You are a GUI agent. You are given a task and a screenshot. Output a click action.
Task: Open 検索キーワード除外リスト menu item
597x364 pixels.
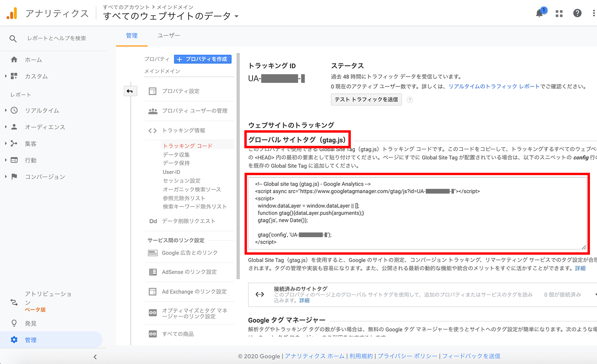(x=195, y=207)
